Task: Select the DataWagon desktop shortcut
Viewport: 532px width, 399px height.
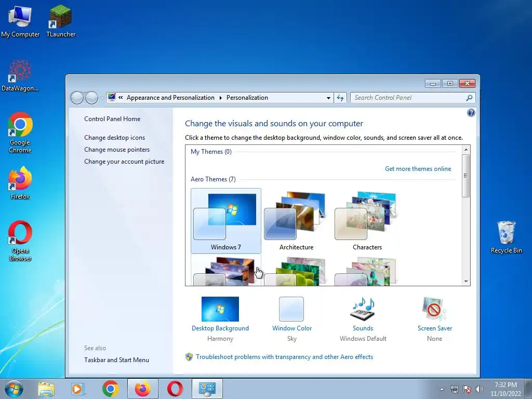Action: pos(20,76)
